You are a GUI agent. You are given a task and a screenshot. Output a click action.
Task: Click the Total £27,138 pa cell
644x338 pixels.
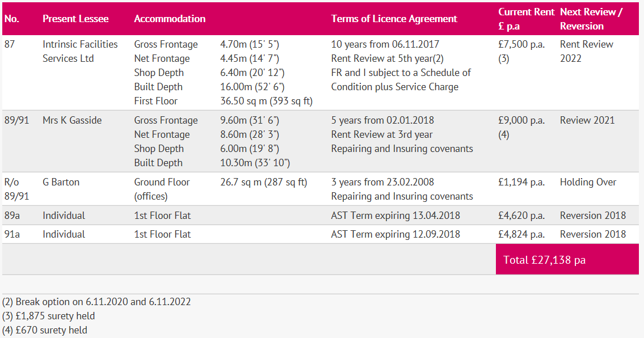(x=544, y=260)
